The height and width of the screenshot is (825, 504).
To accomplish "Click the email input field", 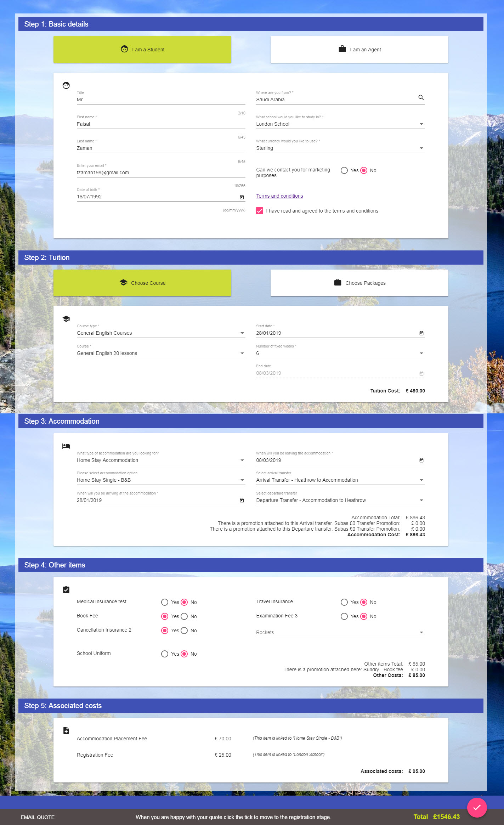I will [x=161, y=173].
